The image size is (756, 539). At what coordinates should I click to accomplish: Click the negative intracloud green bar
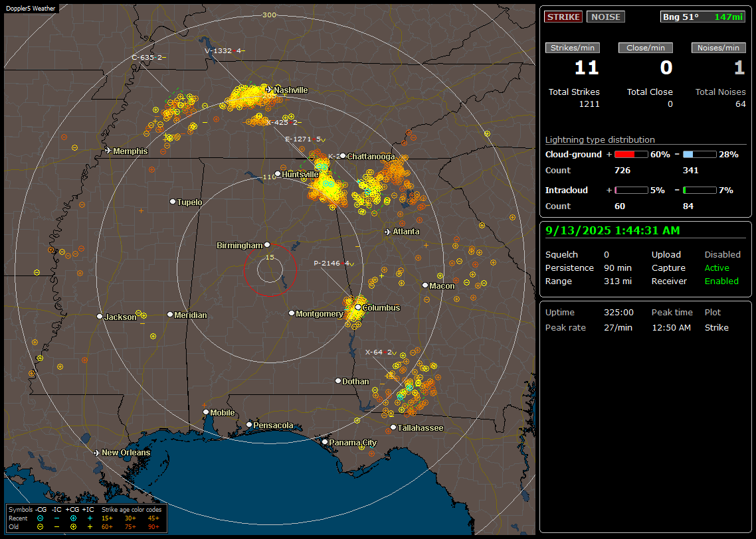[700, 191]
